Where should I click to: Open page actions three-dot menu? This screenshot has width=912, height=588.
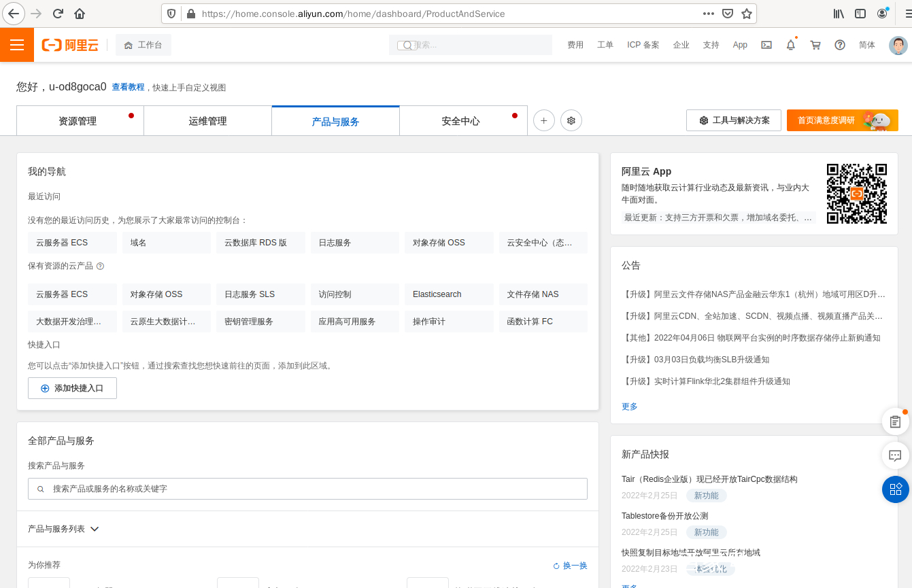pyautogui.click(x=708, y=14)
